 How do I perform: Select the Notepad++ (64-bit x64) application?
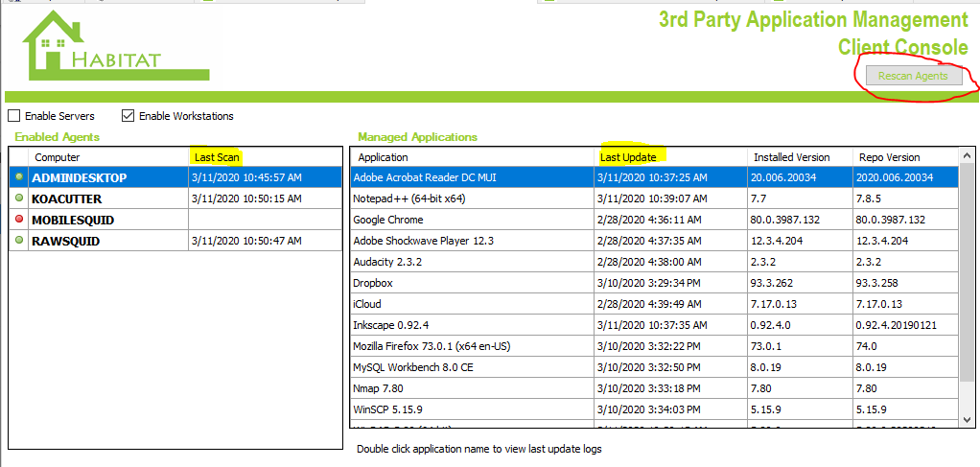[x=654, y=198]
